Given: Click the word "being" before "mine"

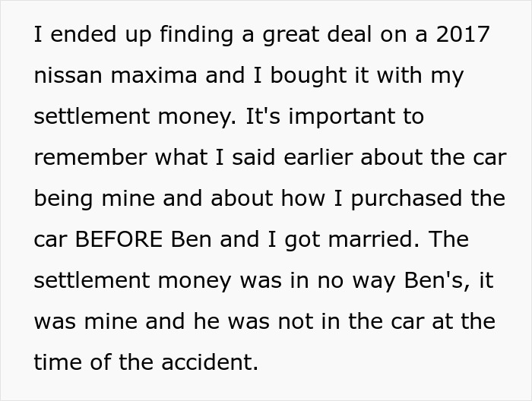Looking at the screenshot, I should click(64, 199).
